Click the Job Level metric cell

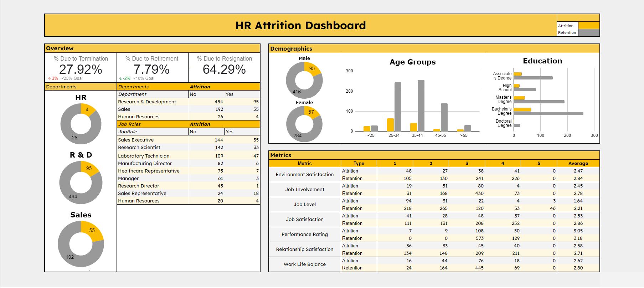[x=305, y=204]
